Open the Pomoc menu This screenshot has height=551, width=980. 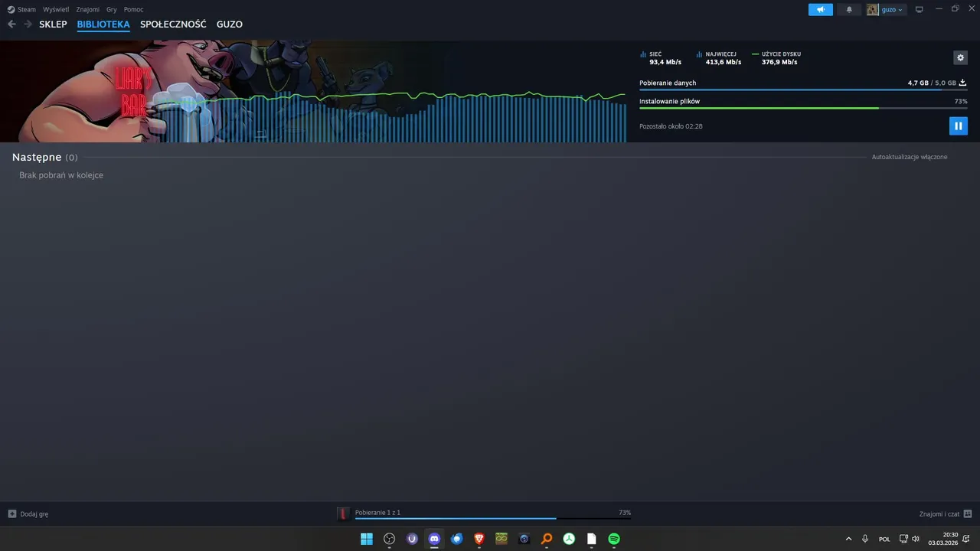tap(134, 9)
